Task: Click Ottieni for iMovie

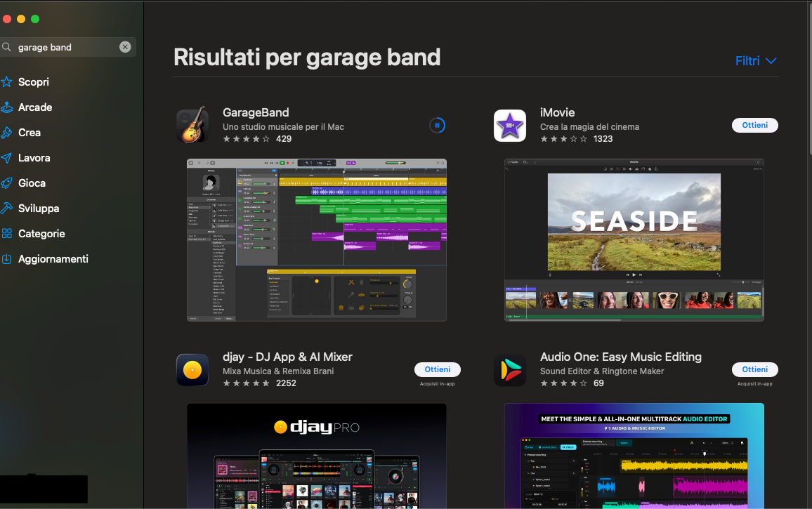Action: [754, 125]
